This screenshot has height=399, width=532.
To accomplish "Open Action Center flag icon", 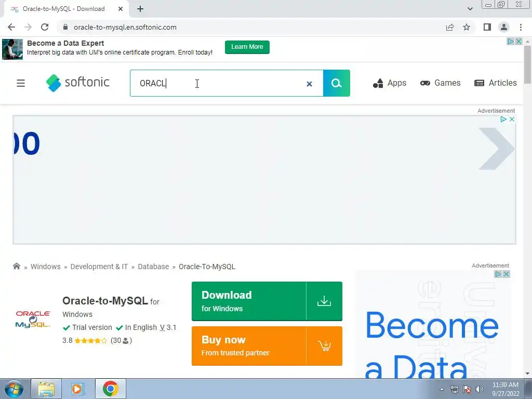I will pos(467,389).
